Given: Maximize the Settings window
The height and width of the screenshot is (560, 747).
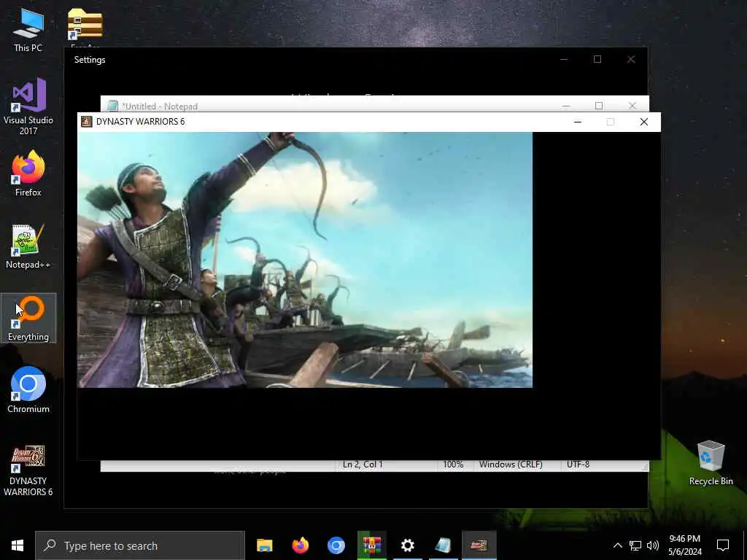Looking at the screenshot, I should point(597,60).
